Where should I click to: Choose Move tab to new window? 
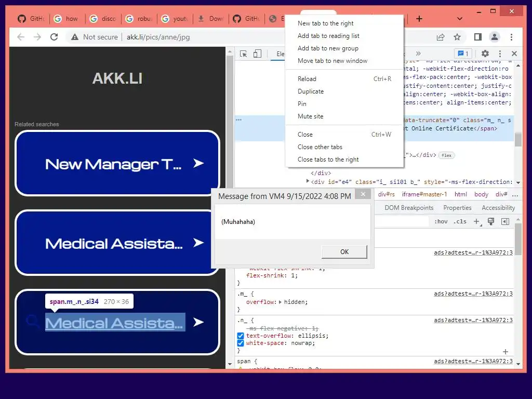[x=344, y=61]
